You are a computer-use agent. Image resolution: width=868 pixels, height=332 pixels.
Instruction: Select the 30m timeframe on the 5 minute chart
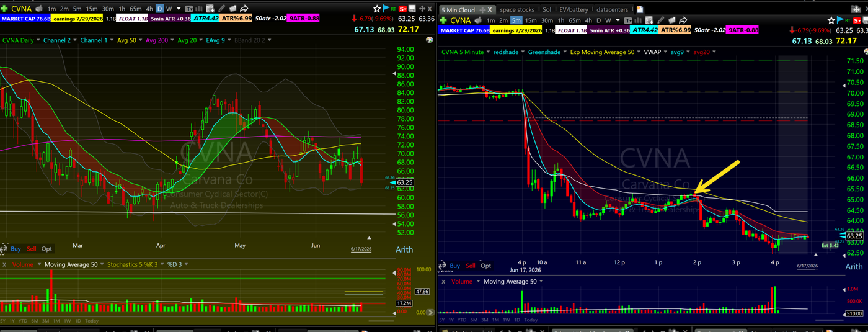[547, 20]
